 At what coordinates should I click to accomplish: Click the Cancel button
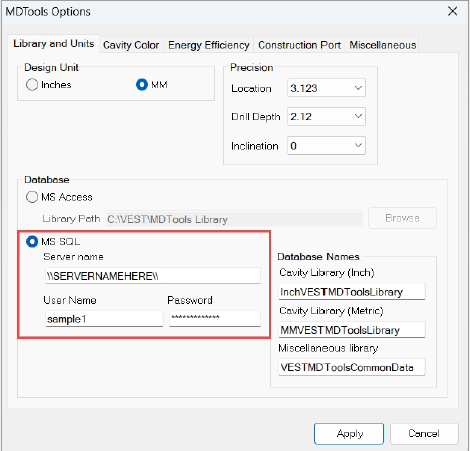click(x=424, y=434)
